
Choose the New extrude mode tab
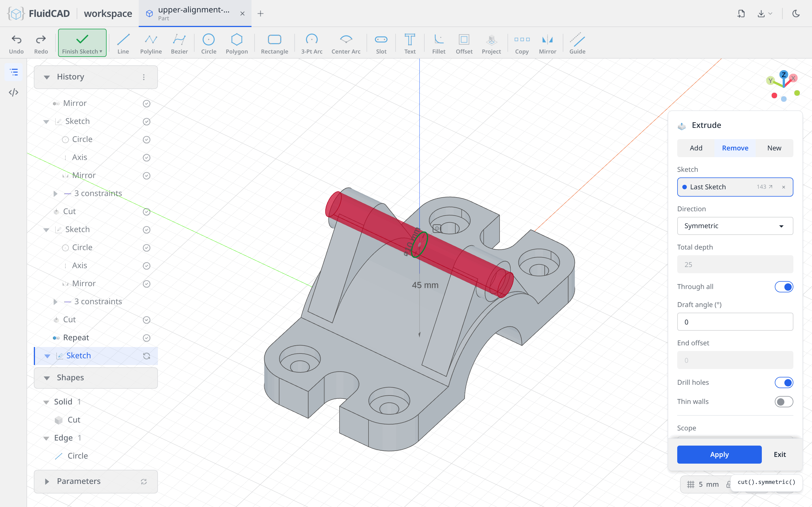point(774,148)
